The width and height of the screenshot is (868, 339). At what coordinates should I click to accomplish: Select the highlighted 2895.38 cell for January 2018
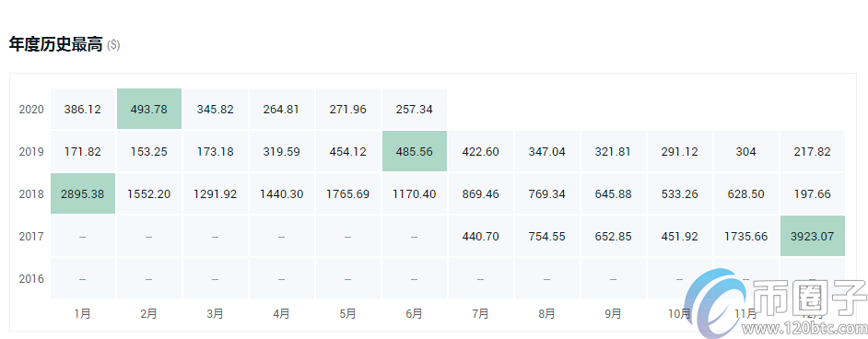pyautogui.click(x=83, y=194)
